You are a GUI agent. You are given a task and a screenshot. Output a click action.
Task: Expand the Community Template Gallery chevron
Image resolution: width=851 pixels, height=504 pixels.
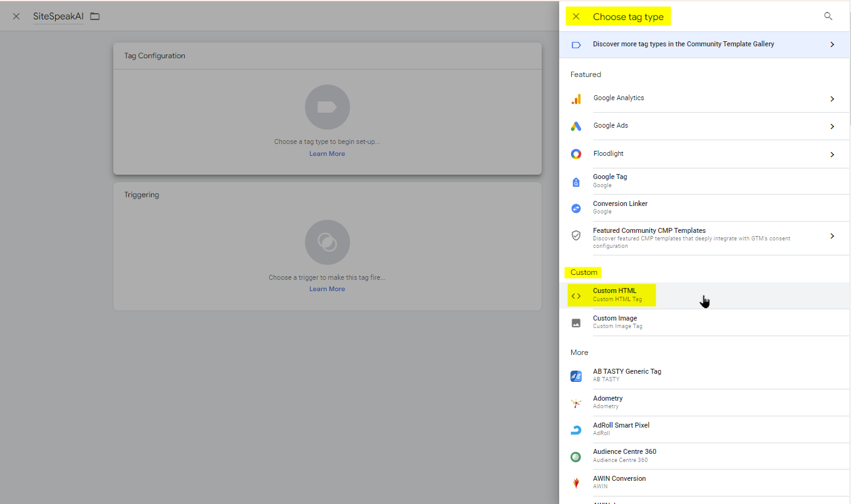click(832, 44)
